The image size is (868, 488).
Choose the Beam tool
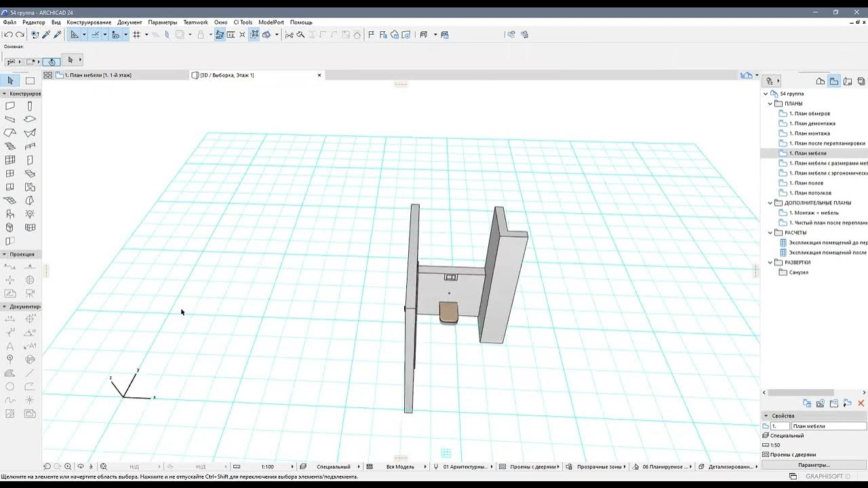tap(10, 119)
